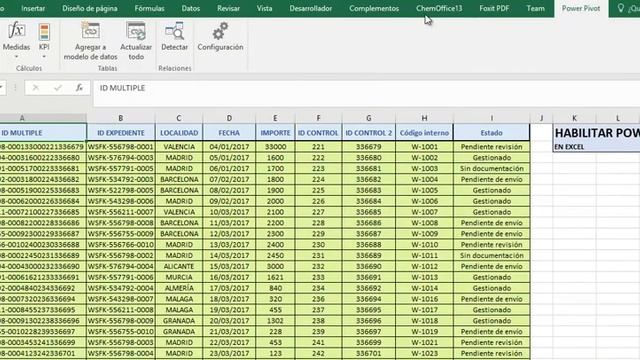Select column H header
The width and height of the screenshot is (640, 360).
click(424, 118)
